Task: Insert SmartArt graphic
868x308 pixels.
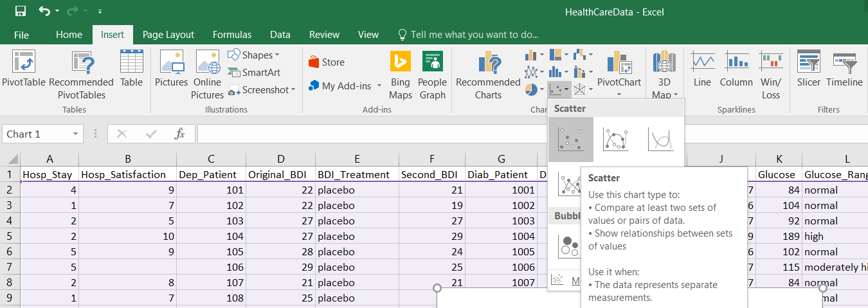Action: pos(254,73)
